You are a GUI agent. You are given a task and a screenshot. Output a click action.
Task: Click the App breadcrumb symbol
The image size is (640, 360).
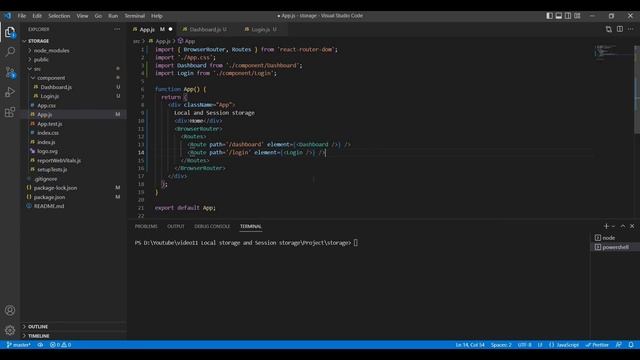pos(187,41)
